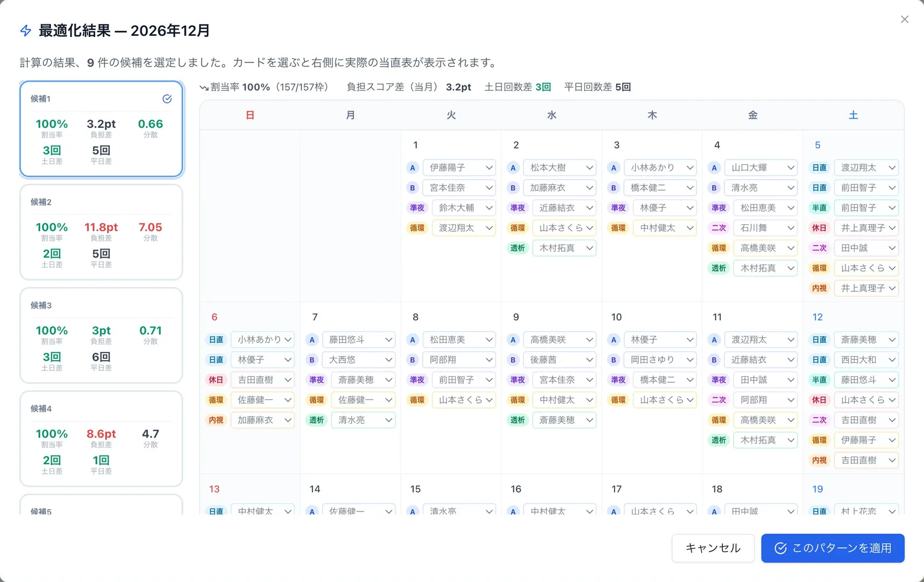
Task: Click the 日 weekday column header
Action: point(250,115)
